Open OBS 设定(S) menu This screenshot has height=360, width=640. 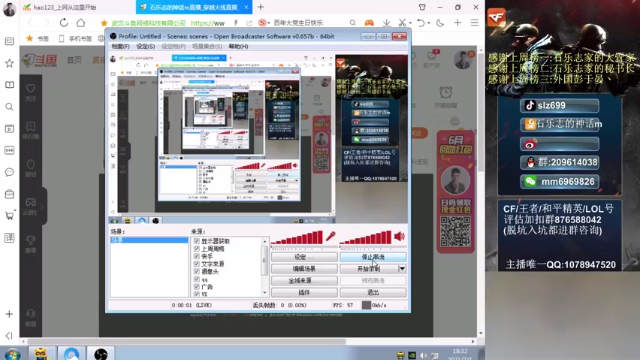point(145,47)
